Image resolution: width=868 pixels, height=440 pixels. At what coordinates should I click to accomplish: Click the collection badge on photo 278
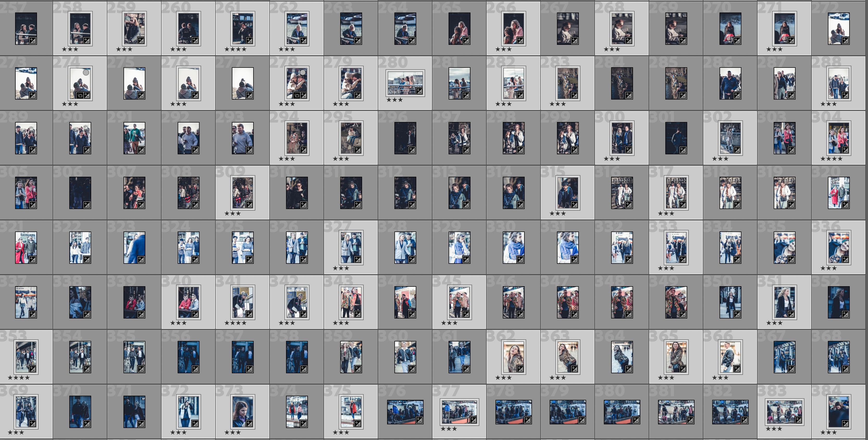[296, 95]
